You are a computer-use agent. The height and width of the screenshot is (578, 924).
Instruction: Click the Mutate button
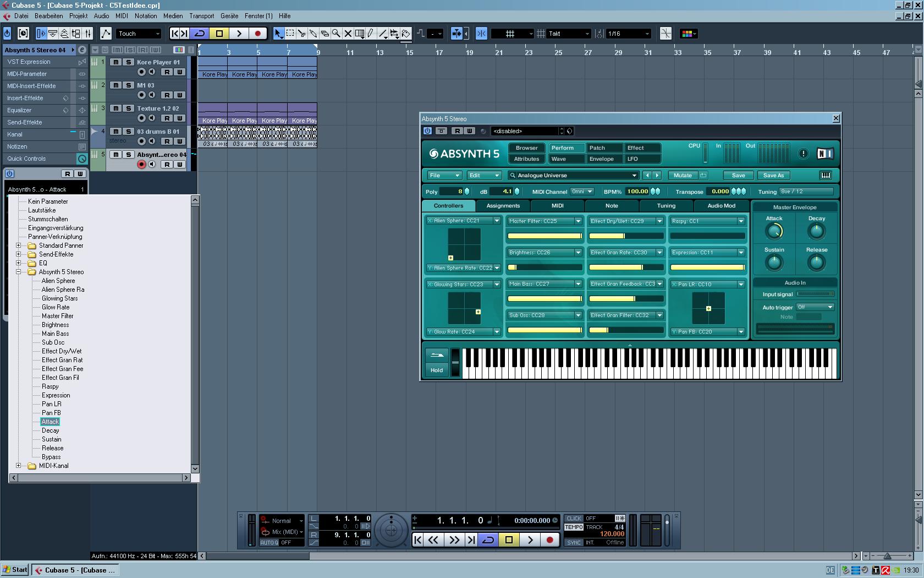click(683, 176)
